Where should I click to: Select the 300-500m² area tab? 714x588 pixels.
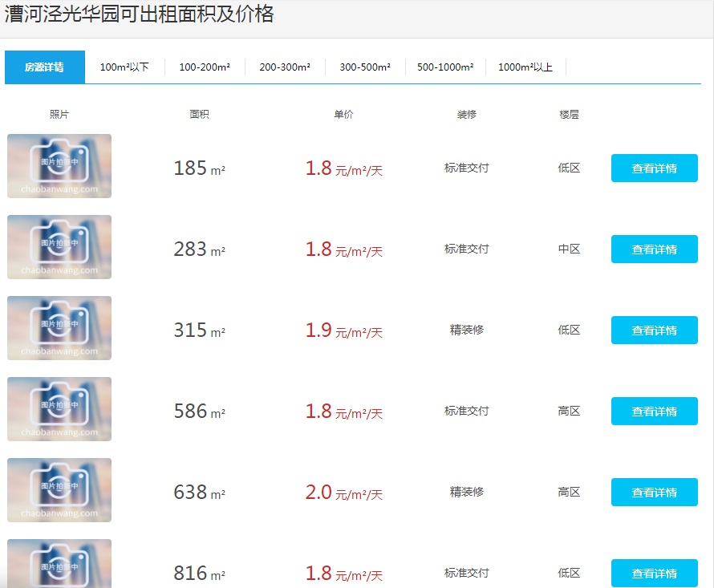point(365,67)
